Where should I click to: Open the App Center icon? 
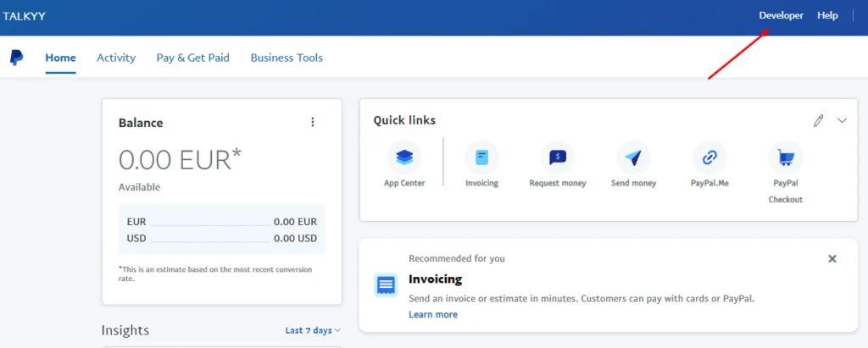pyautogui.click(x=404, y=157)
